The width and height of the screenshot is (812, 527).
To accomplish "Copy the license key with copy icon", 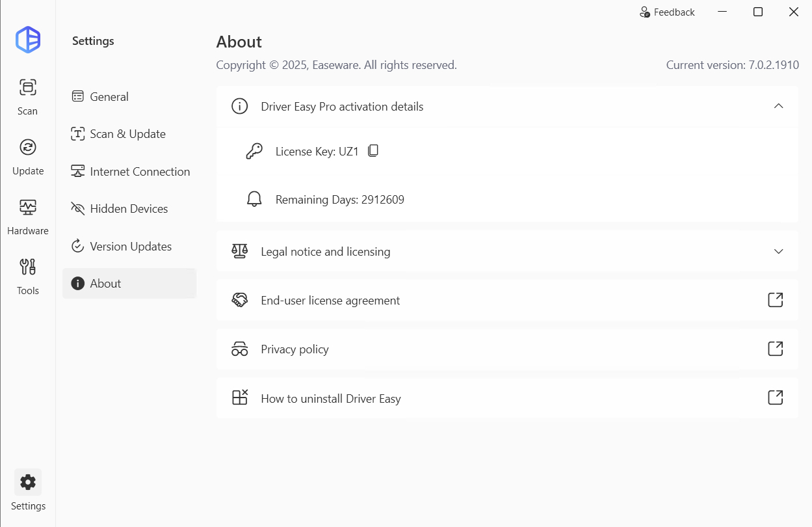I will pyautogui.click(x=373, y=151).
